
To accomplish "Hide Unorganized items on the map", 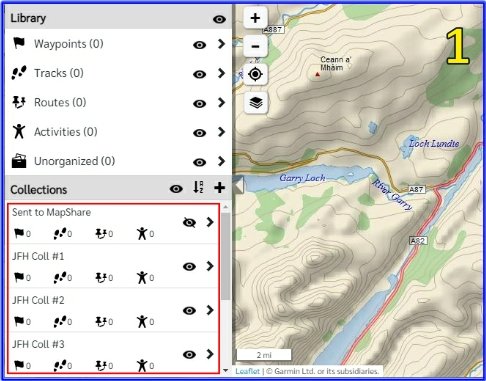I will click(199, 162).
